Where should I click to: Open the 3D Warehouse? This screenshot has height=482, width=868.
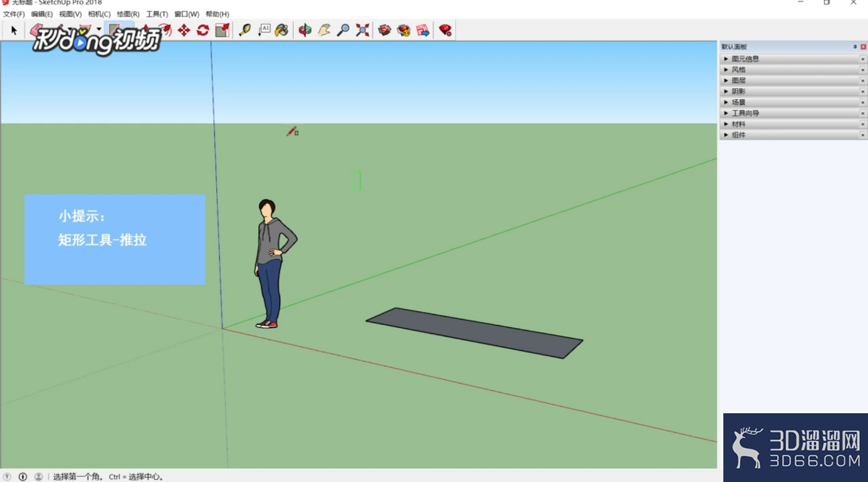[x=385, y=30]
